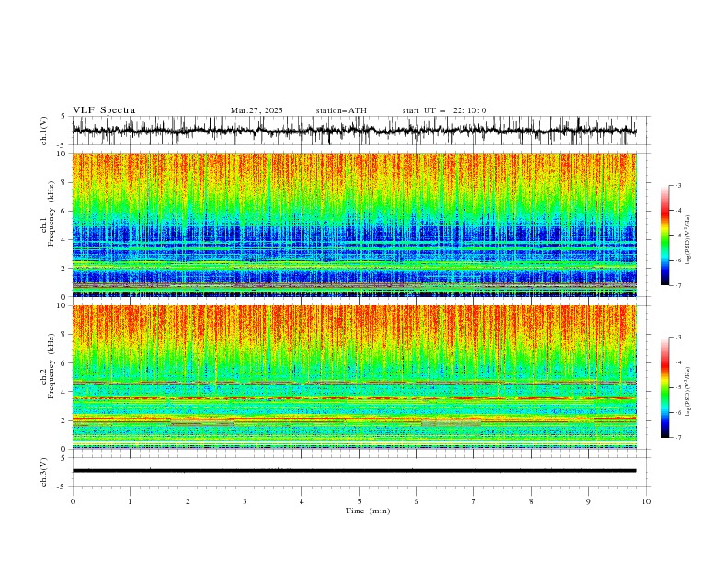
Task: Click the time axis tick label '5'
Action: (x=359, y=501)
